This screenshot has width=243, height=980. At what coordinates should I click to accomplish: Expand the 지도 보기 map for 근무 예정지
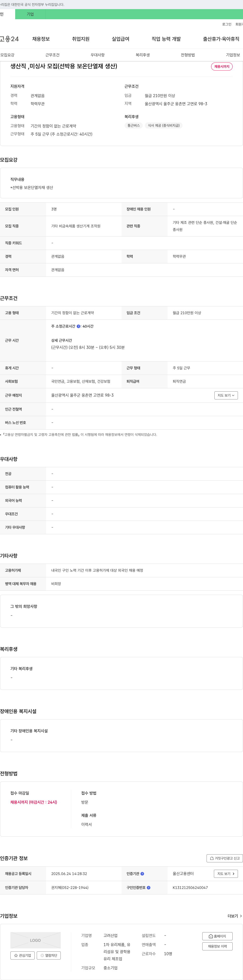226,395
